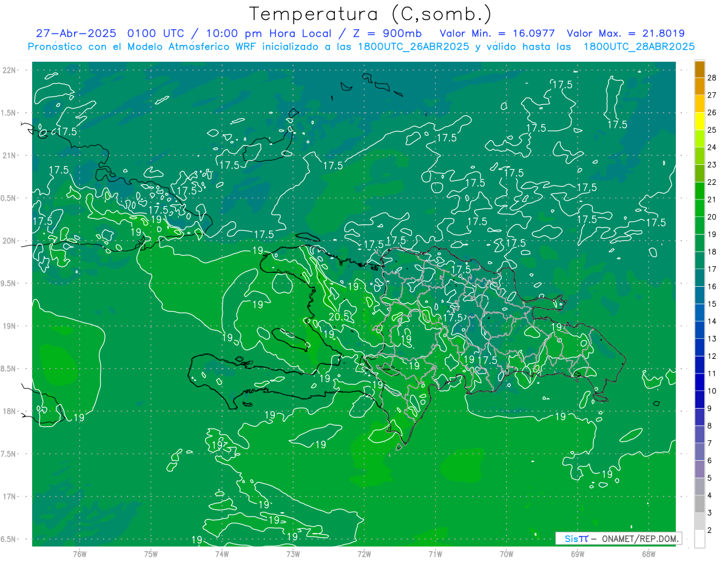728x562 pixels.
Task: Click the color scale label 12
Action: tap(712, 356)
